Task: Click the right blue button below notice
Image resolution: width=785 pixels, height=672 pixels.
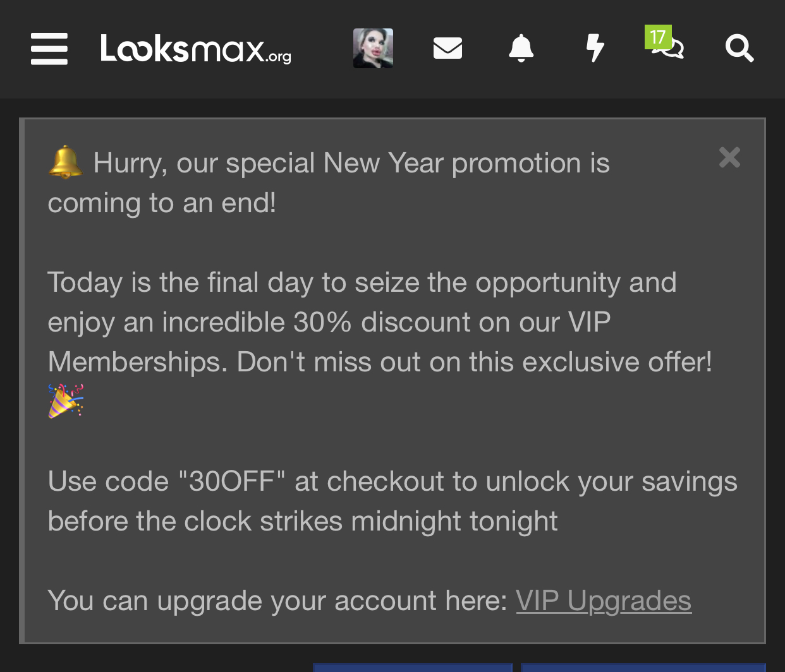Action: point(643,668)
